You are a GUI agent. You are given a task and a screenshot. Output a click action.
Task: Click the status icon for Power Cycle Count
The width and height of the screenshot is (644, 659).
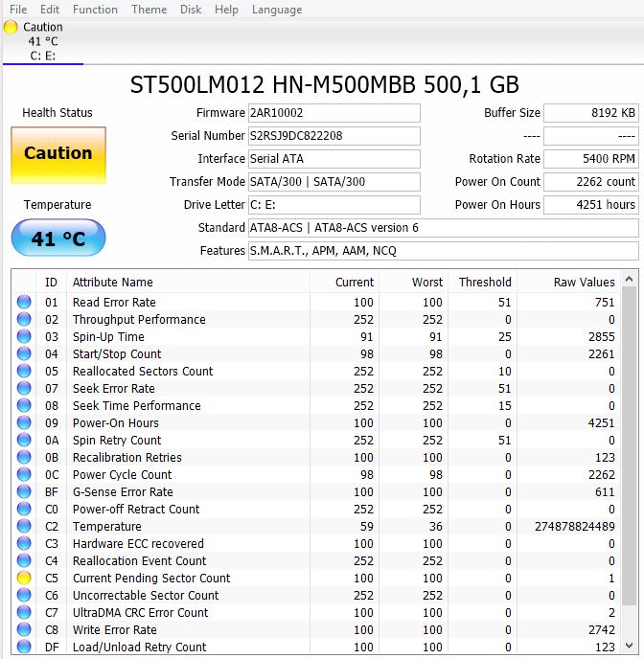click(x=24, y=474)
